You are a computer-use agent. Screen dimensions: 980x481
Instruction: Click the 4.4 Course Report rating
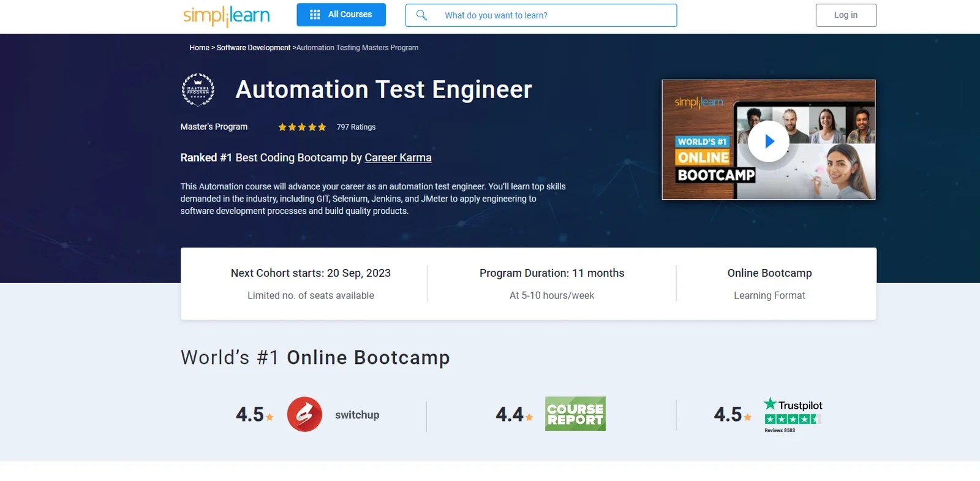coord(514,415)
